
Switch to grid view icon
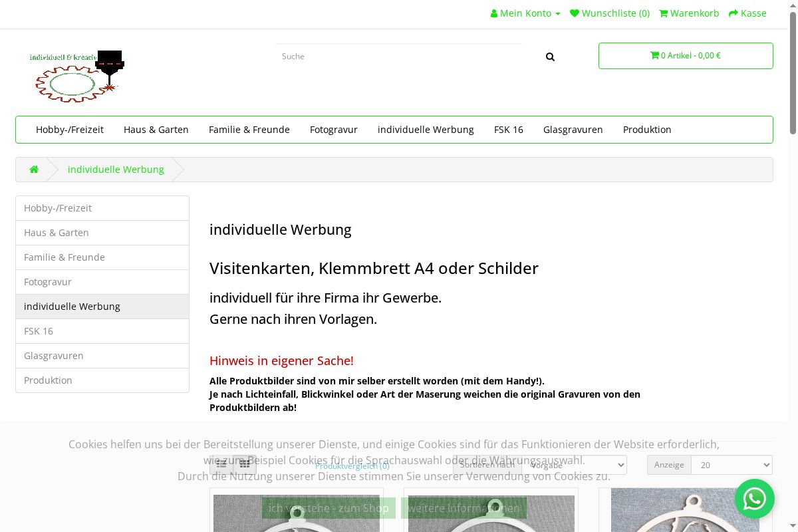click(245, 464)
